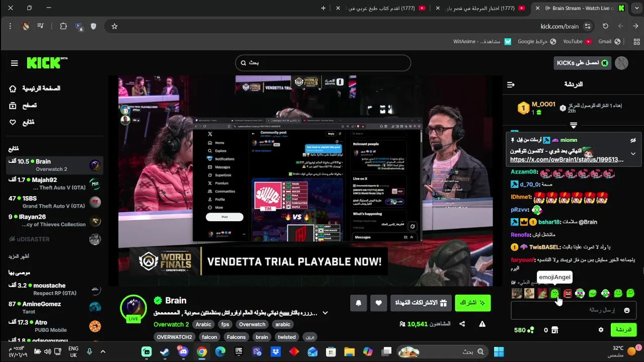Collapse pinned message chevron
Screen dimensions: 644x362
click(633, 154)
